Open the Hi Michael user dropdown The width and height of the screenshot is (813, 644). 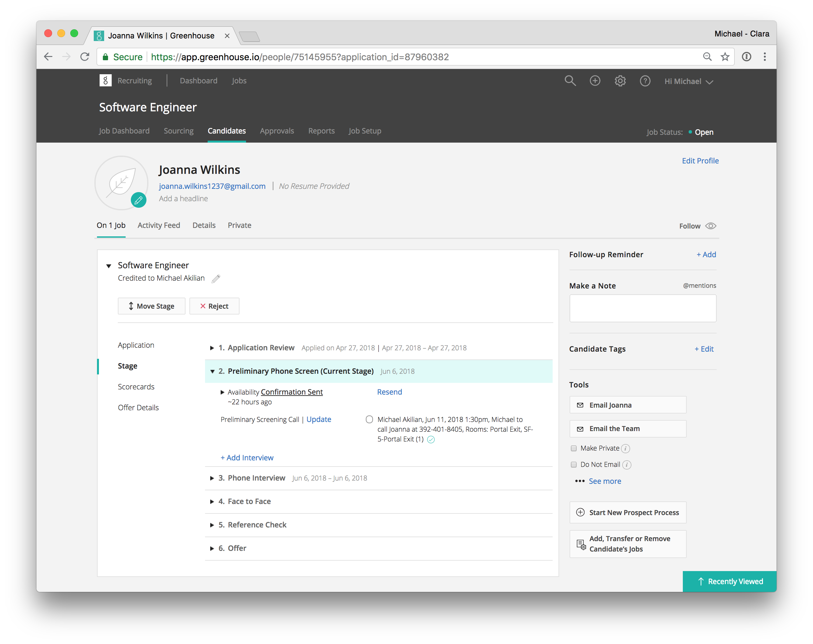(689, 81)
